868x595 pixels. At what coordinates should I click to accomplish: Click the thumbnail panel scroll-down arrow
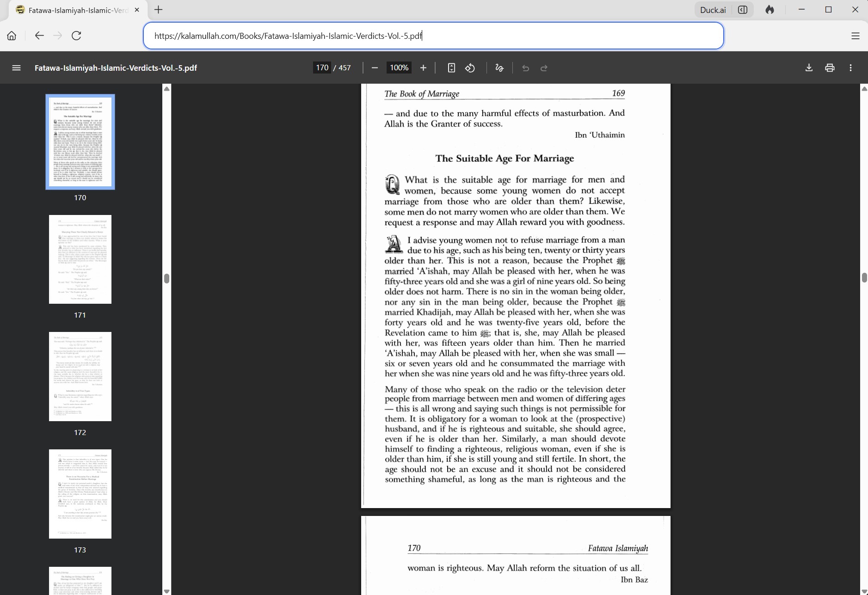point(167,591)
